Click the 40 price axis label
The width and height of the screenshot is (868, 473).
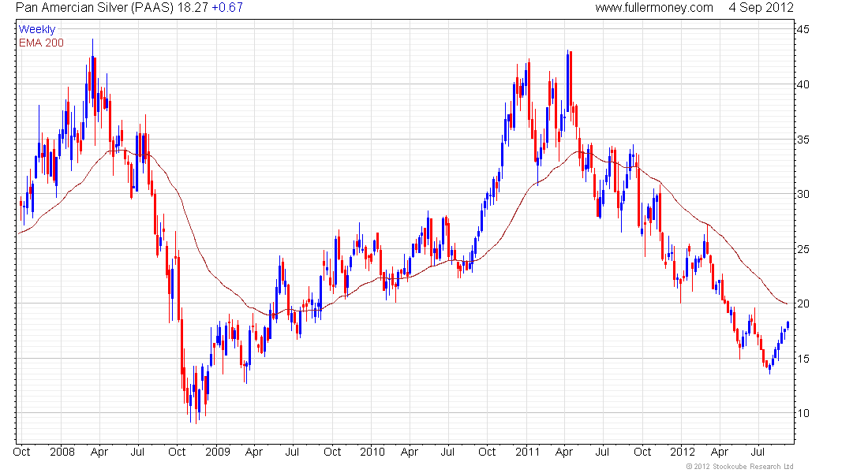[802, 84]
